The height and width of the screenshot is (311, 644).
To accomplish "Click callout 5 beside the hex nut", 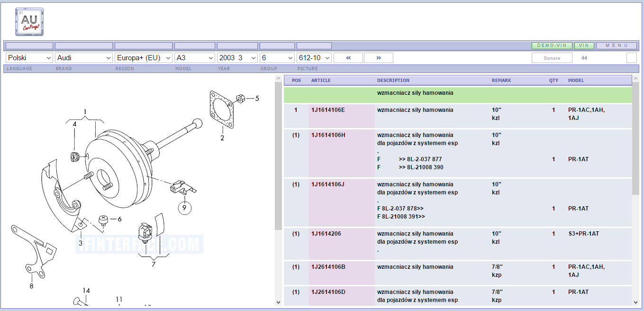I will pyautogui.click(x=257, y=99).
